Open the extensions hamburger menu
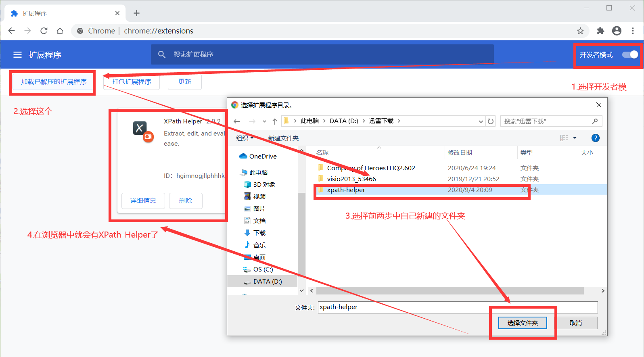 (x=17, y=54)
